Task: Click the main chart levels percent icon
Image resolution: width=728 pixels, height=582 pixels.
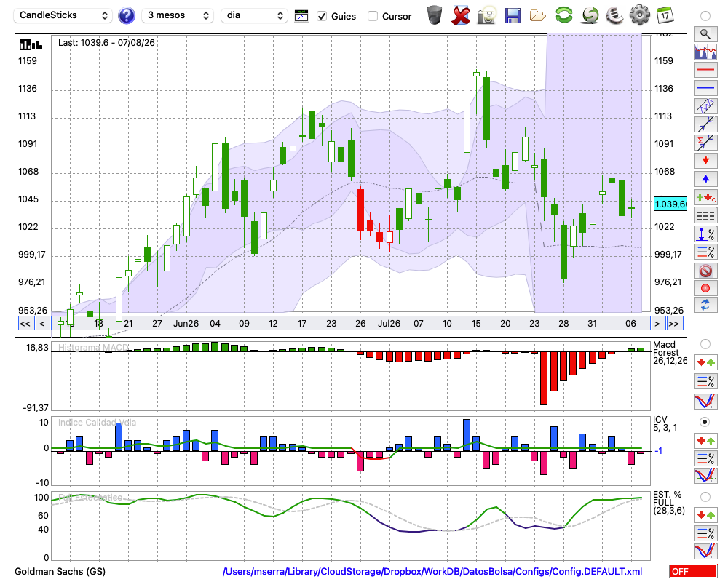Action: [x=705, y=252]
